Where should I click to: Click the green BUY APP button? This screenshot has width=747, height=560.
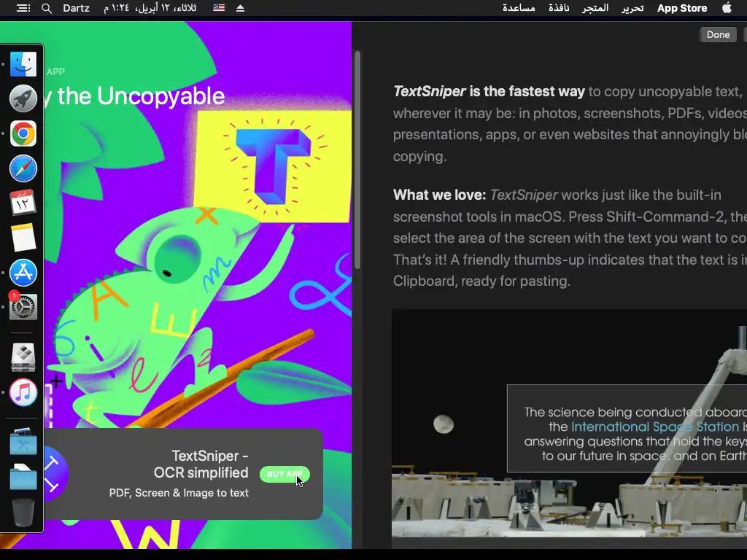pyautogui.click(x=285, y=474)
